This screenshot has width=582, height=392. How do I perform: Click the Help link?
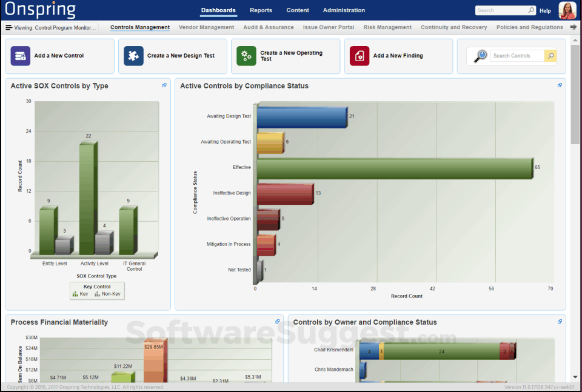point(545,11)
